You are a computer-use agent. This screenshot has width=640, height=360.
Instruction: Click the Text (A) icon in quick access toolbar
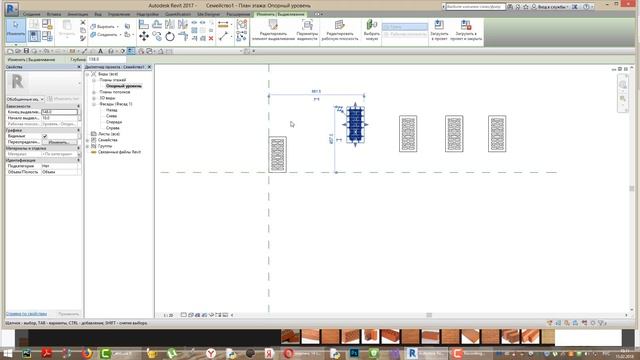click(100, 51)
